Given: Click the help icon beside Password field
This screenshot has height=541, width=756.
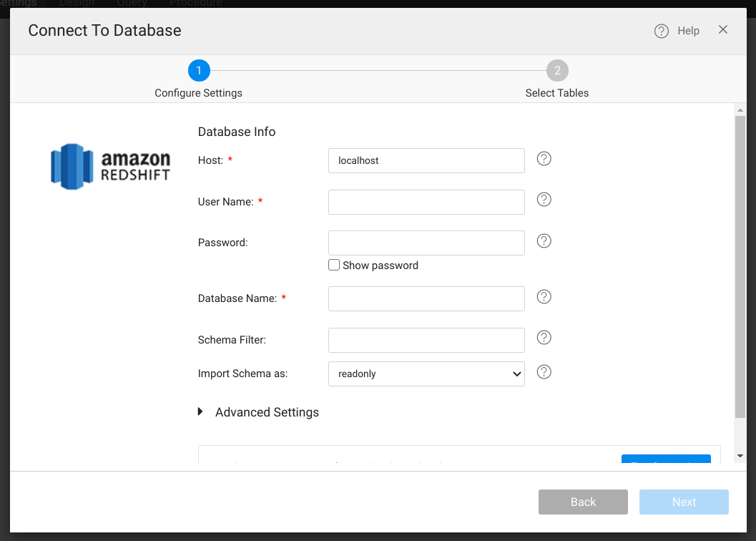Looking at the screenshot, I should (x=544, y=241).
